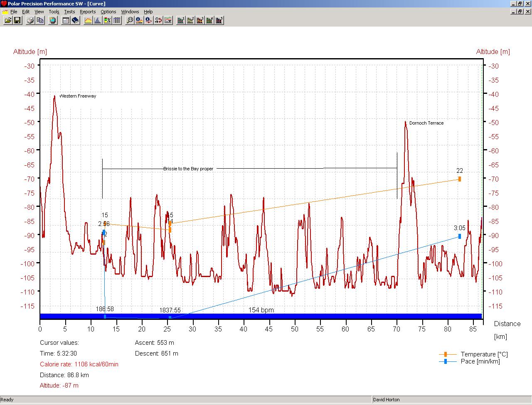Viewport: 532px width, 405px height.
Task: Open the curve options dropdown icon
Action: [168, 20]
